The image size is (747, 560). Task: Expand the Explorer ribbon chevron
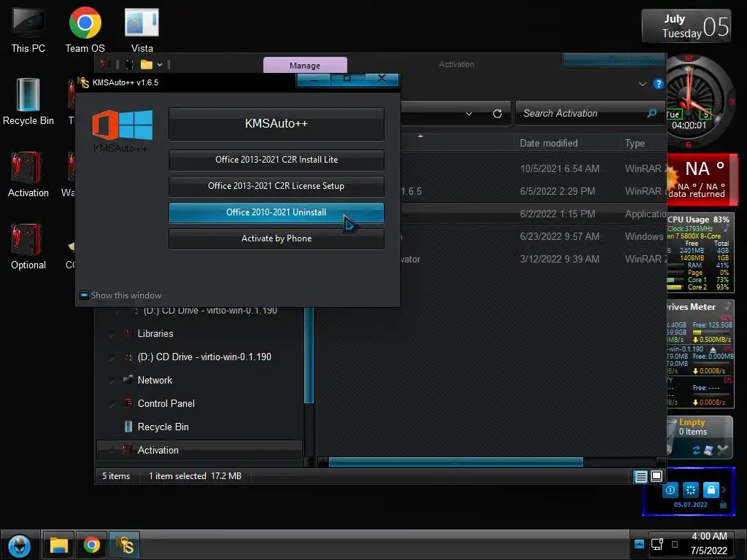642,84
